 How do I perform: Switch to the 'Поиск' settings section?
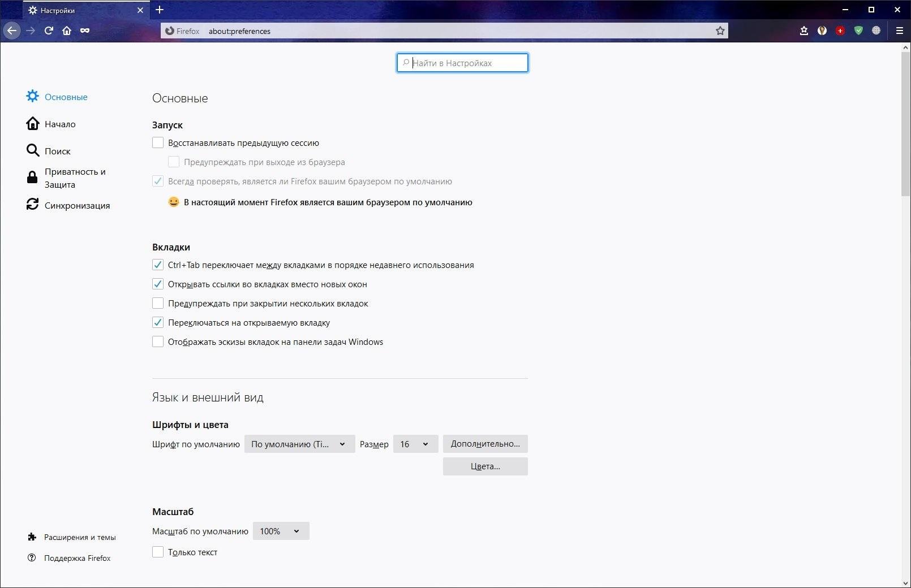pos(57,151)
